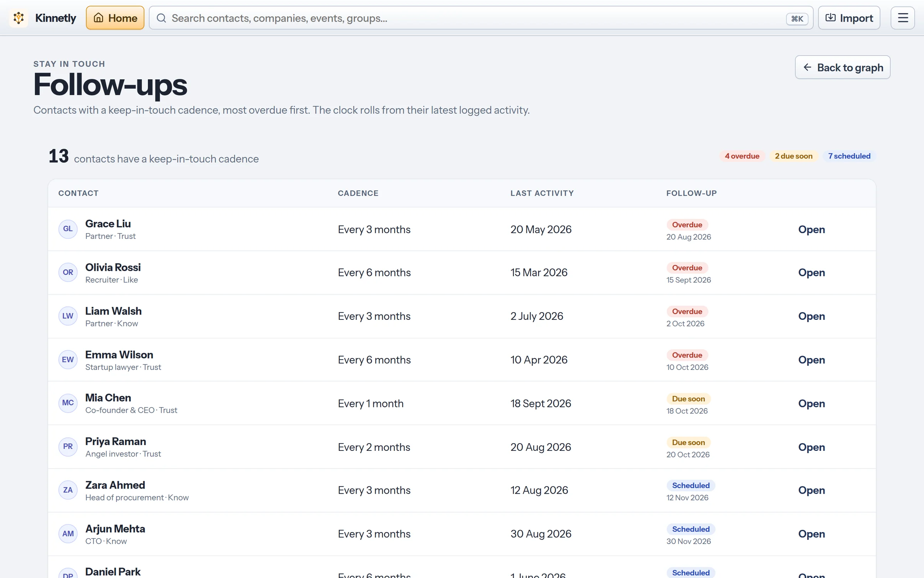Screen dimensions: 924x578
Task: Click the '4 overdue' summary badge
Action: (x=742, y=156)
